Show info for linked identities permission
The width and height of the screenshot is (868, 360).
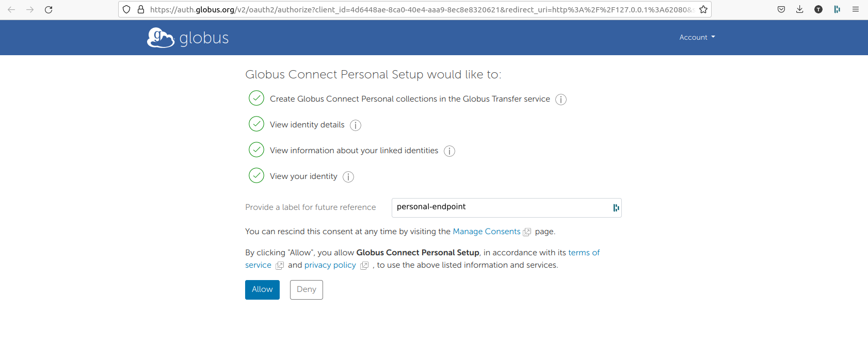tap(449, 151)
